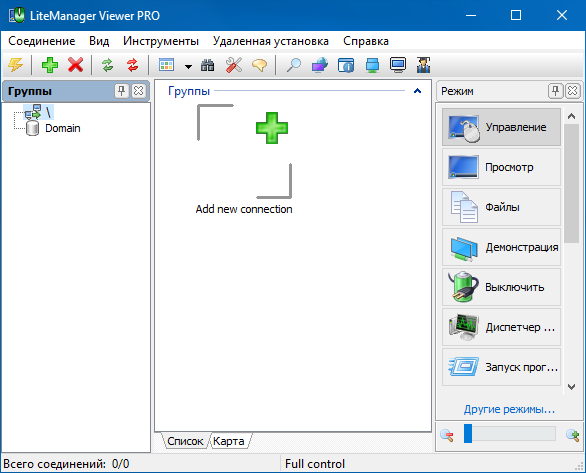Click the window info icon

click(346, 65)
